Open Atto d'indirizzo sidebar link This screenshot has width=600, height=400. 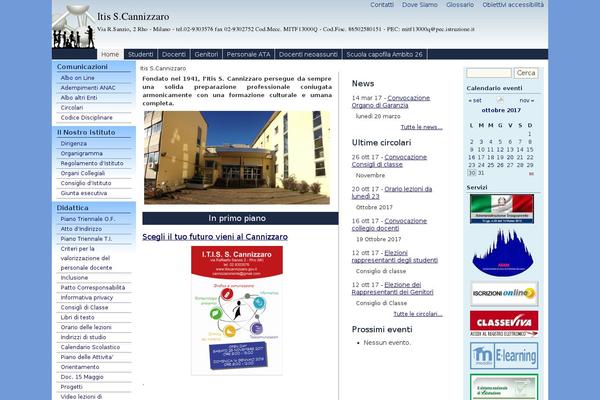[81, 229]
